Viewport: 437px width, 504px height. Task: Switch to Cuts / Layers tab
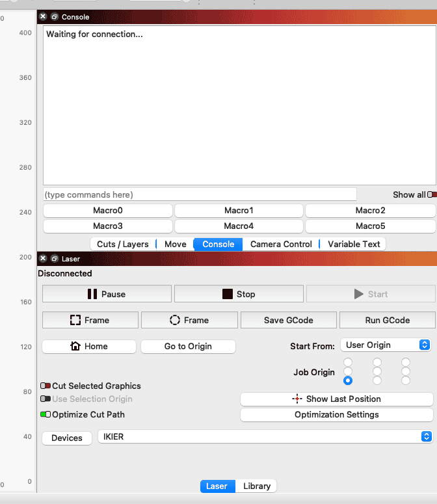(123, 244)
